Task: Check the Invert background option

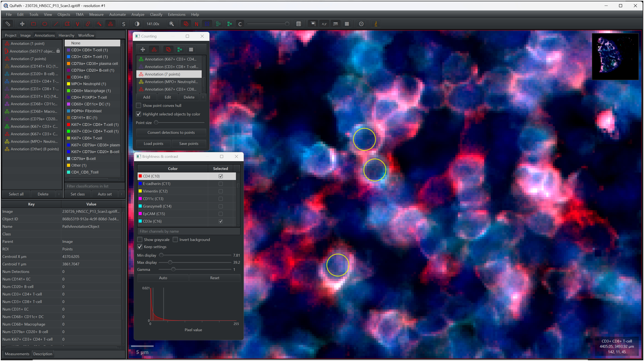Action: (175, 240)
